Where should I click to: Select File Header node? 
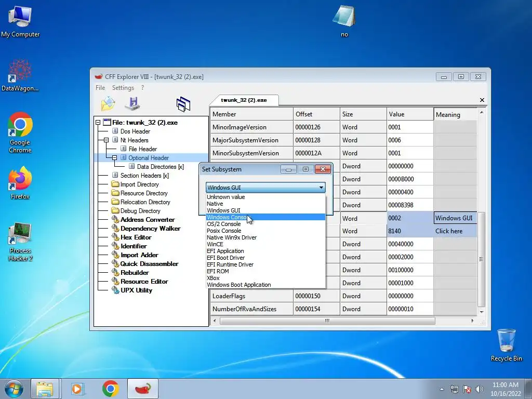(142, 149)
